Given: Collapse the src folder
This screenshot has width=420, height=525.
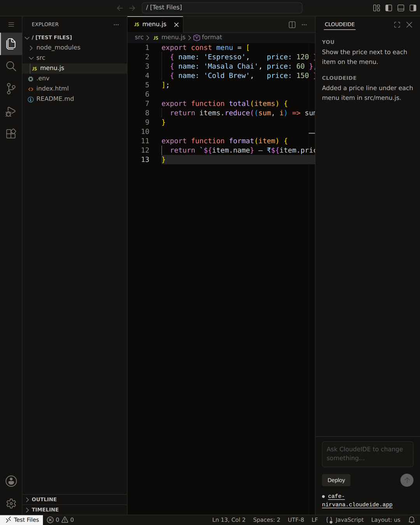Looking at the screenshot, I should pos(75,58).
